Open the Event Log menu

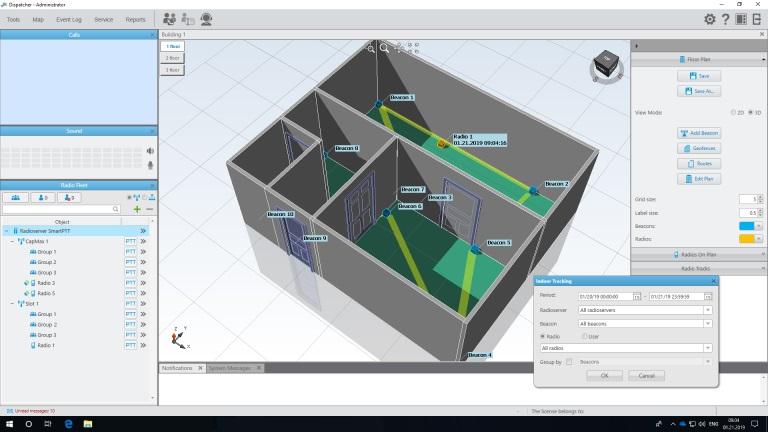[x=70, y=19]
